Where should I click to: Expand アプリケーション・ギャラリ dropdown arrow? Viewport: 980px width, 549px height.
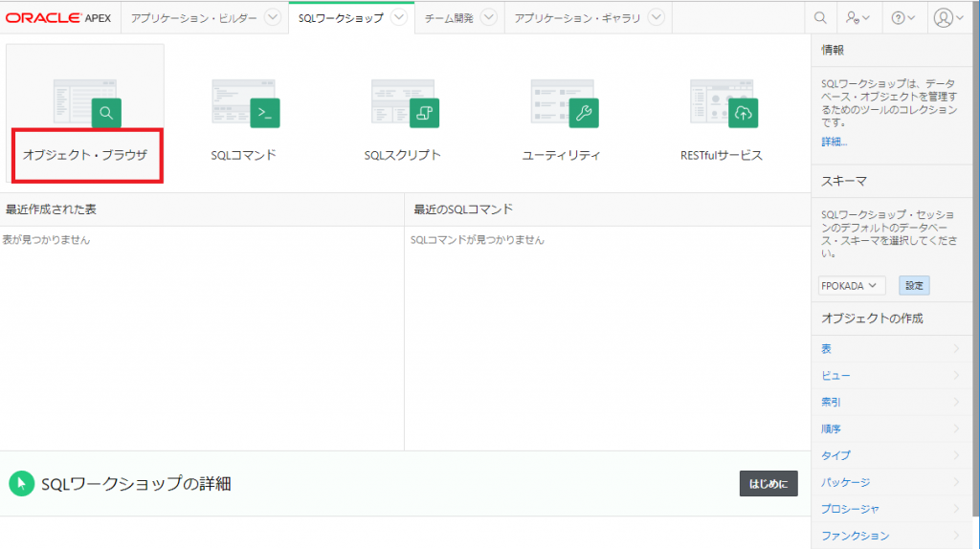656,17
